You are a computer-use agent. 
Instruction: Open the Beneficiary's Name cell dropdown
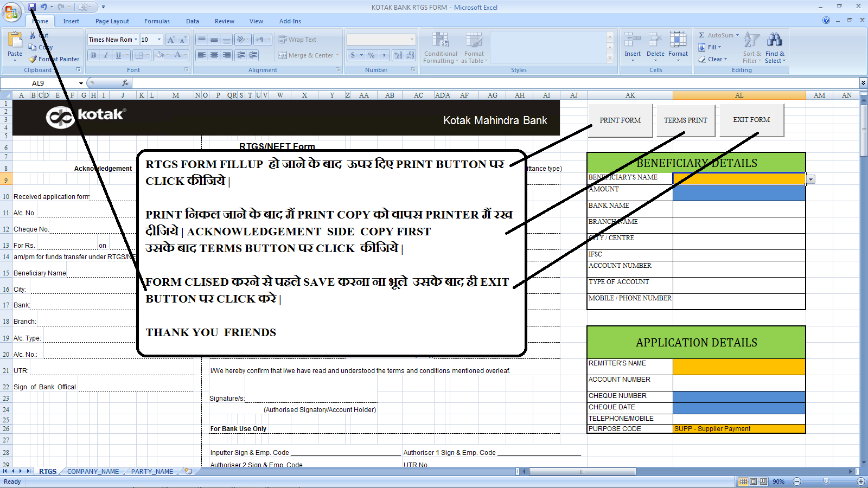810,178
